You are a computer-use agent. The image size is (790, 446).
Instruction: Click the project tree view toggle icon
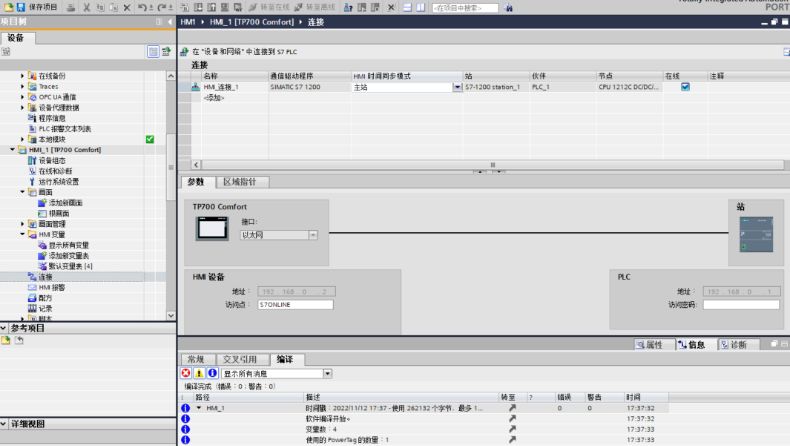(x=153, y=51)
